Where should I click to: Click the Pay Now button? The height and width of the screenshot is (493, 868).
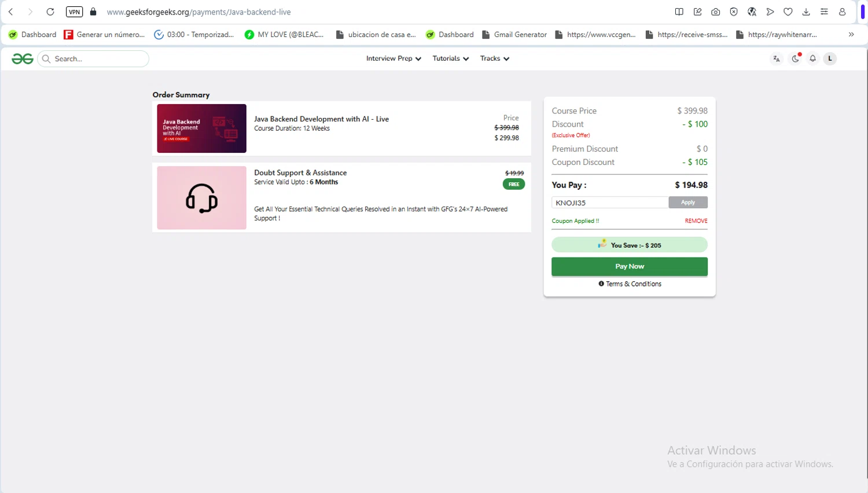(630, 267)
